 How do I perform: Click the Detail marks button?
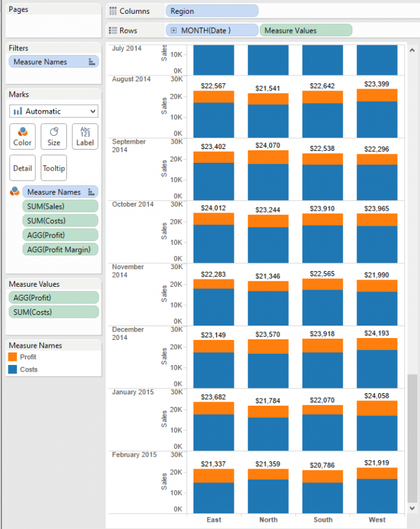tap(22, 168)
